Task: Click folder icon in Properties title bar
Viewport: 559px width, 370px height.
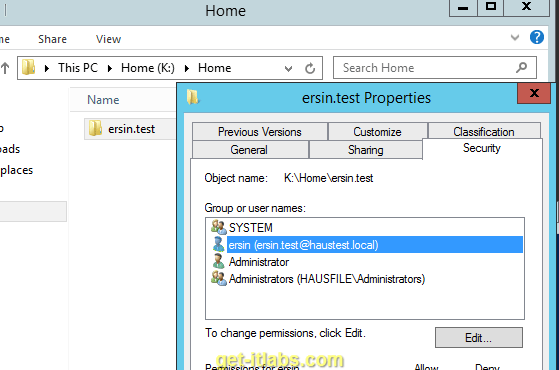Action: 193,97
